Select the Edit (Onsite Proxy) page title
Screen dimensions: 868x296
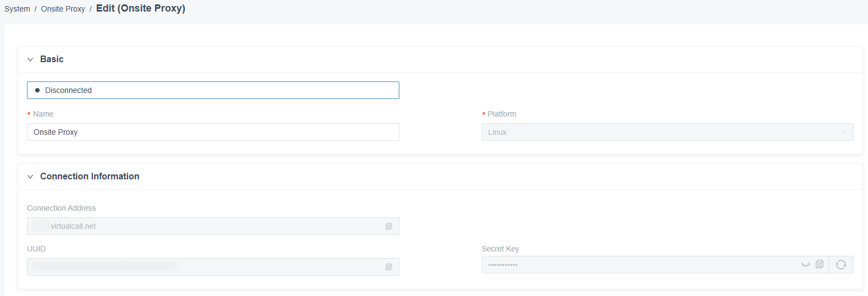141,8
